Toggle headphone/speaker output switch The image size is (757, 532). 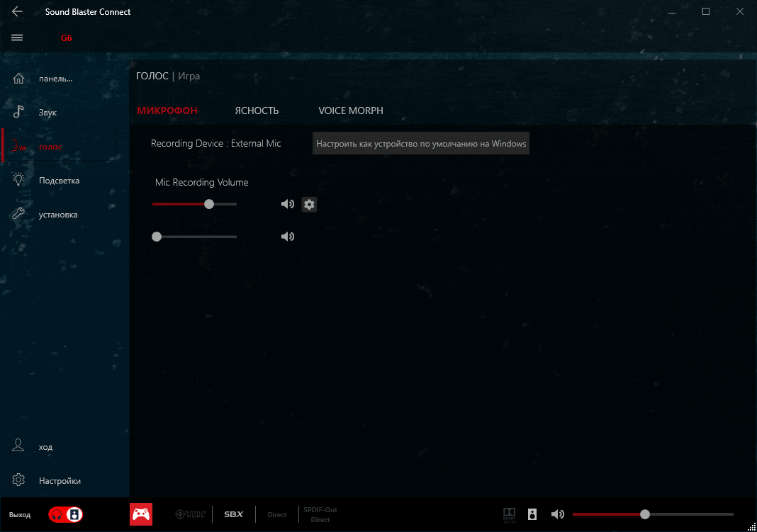tap(66, 515)
